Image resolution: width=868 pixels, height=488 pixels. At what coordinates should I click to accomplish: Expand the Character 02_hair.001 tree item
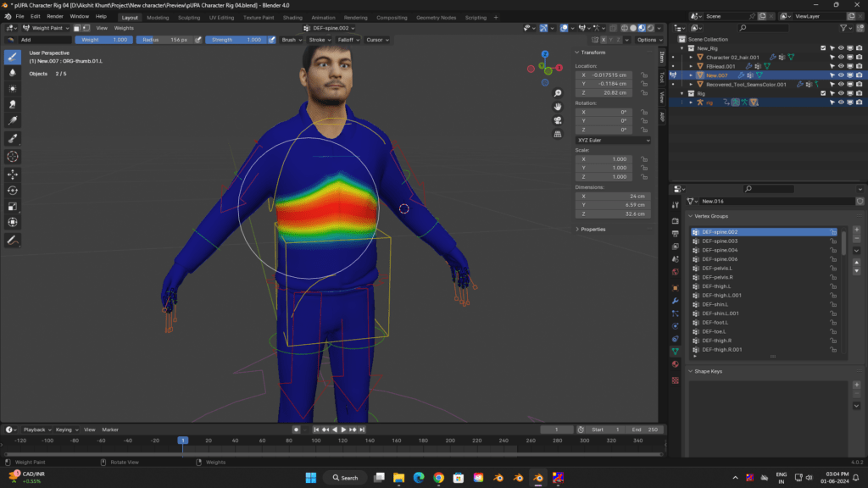(692, 57)
